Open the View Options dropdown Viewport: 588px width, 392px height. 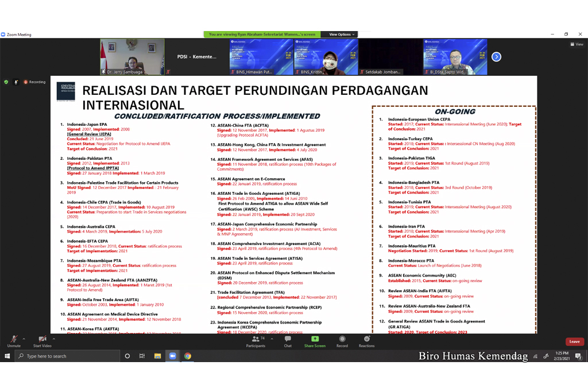(x=342, y=34)
